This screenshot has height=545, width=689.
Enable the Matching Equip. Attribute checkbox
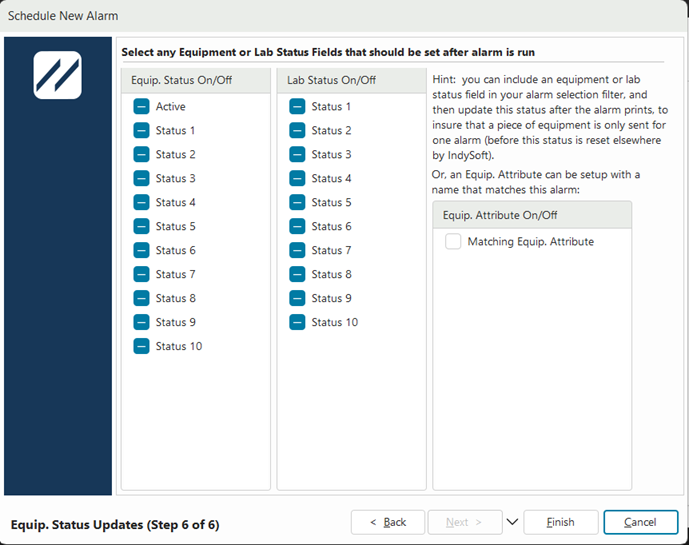point(453,241)
